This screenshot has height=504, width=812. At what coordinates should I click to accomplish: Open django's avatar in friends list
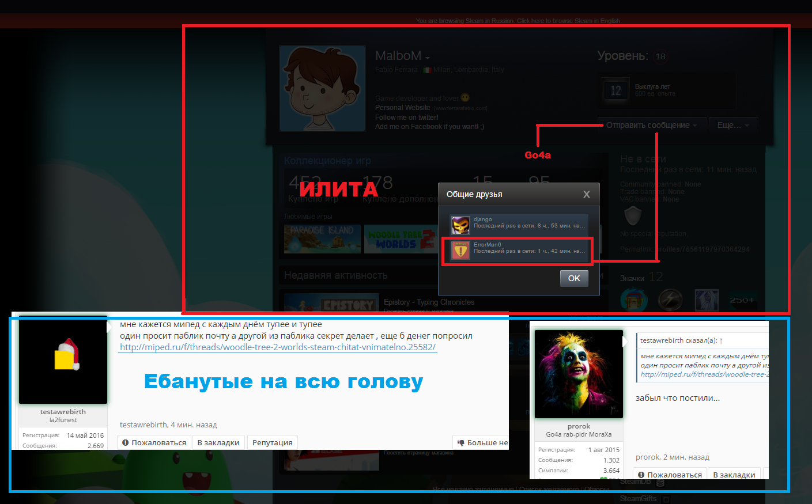click(x=460, y=225)
